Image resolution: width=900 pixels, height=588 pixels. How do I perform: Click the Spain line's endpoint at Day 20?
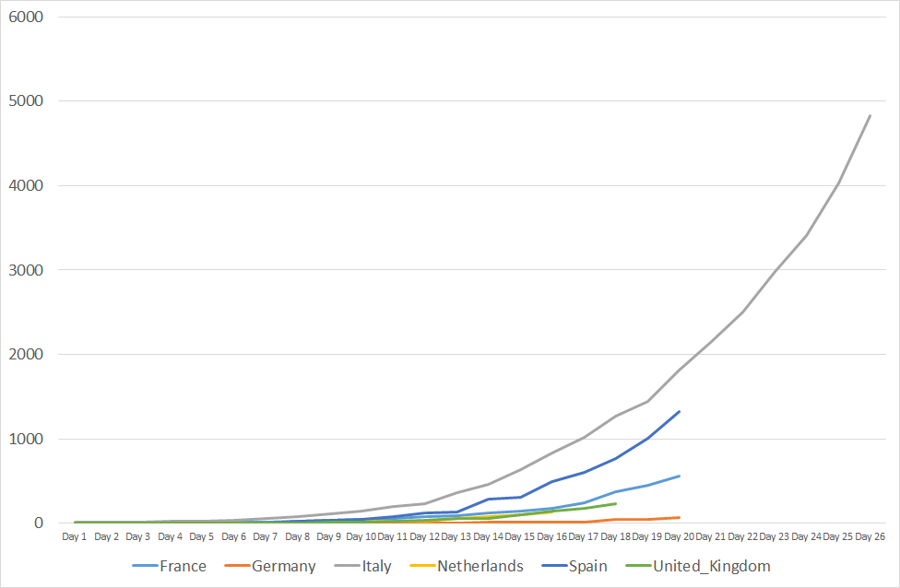coord(679,412)
